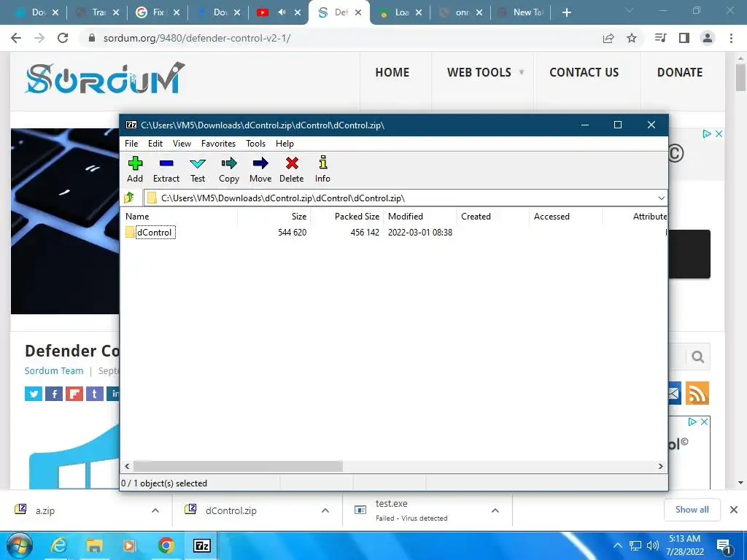Screen dimensions: 747x560
Task: Switch to the YouTube tab
Action: click(278, 12)
